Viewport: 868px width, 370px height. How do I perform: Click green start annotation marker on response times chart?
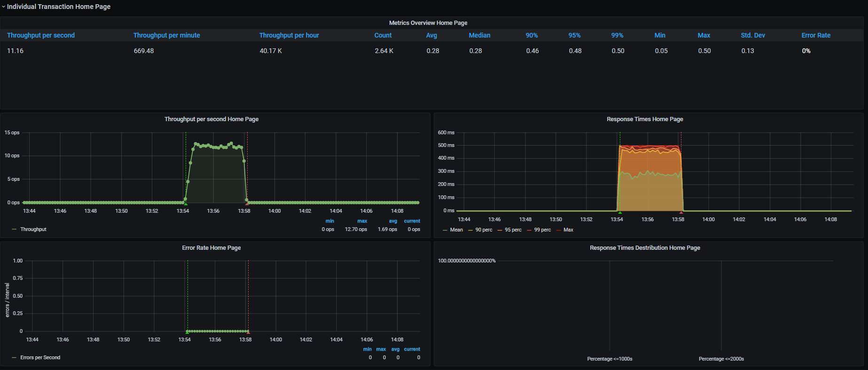point(620,212)
